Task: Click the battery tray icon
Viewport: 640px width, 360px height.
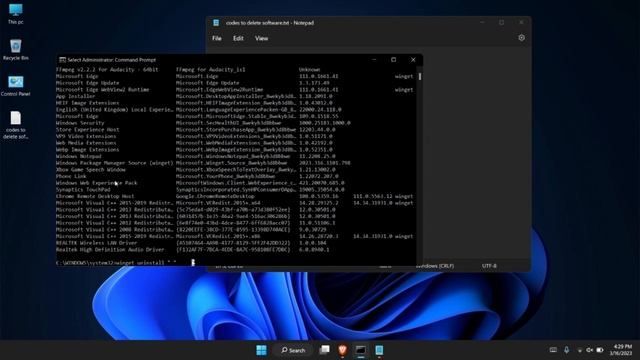Action: click(x=600, y=350)
